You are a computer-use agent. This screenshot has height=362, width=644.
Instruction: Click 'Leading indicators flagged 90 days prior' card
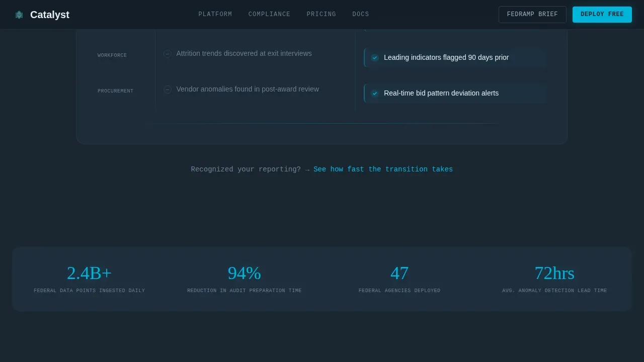pos(455,57)
